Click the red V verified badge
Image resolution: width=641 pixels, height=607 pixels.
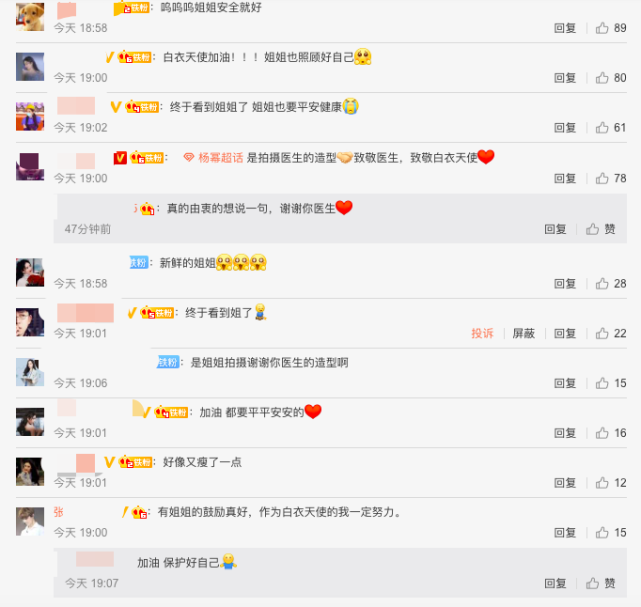[120, 158]
